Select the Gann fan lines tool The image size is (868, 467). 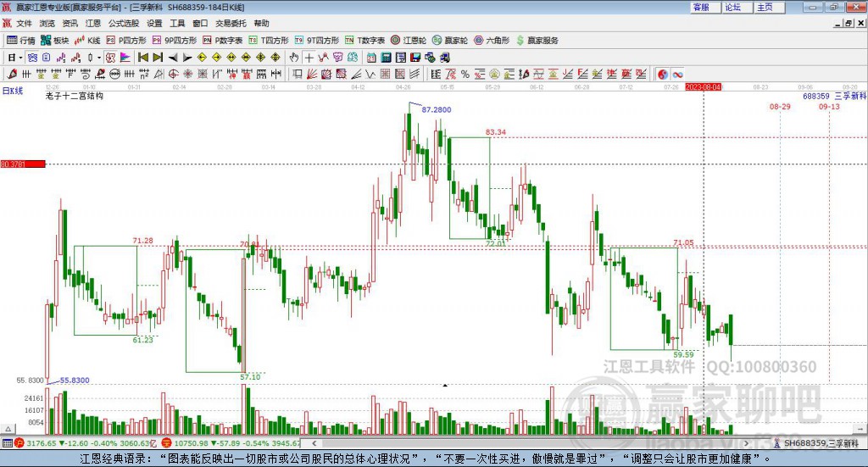click(312, 74)
